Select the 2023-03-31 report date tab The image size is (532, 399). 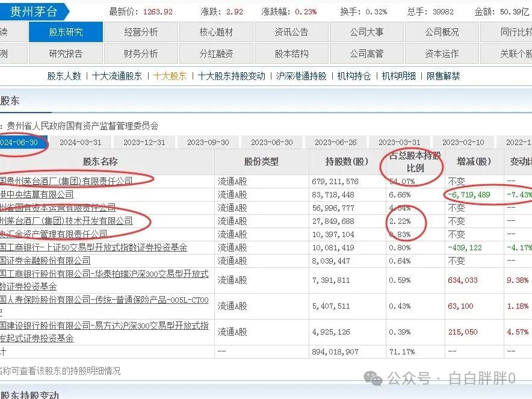coord(400,143)
